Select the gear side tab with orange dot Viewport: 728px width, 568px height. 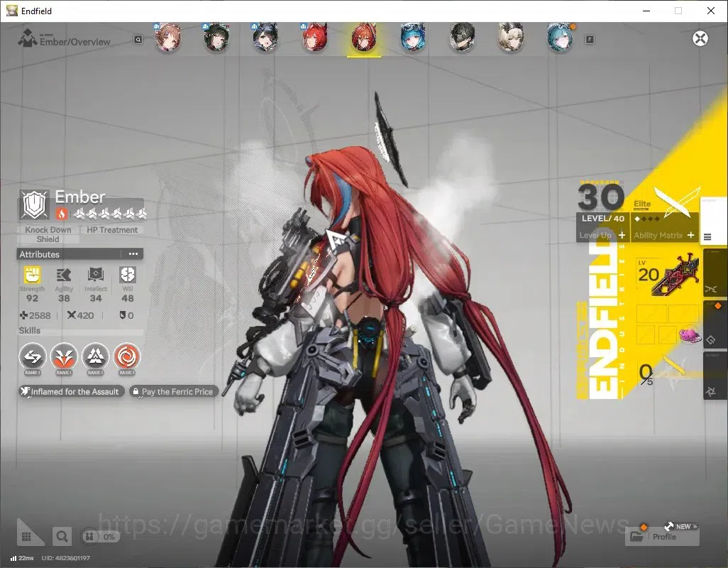point(715,325)
